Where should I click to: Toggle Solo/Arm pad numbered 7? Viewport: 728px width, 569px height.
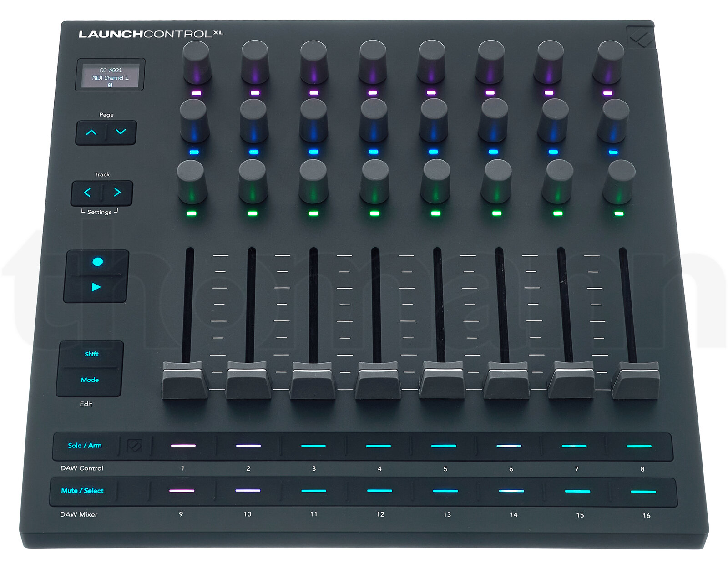point(574,446)
